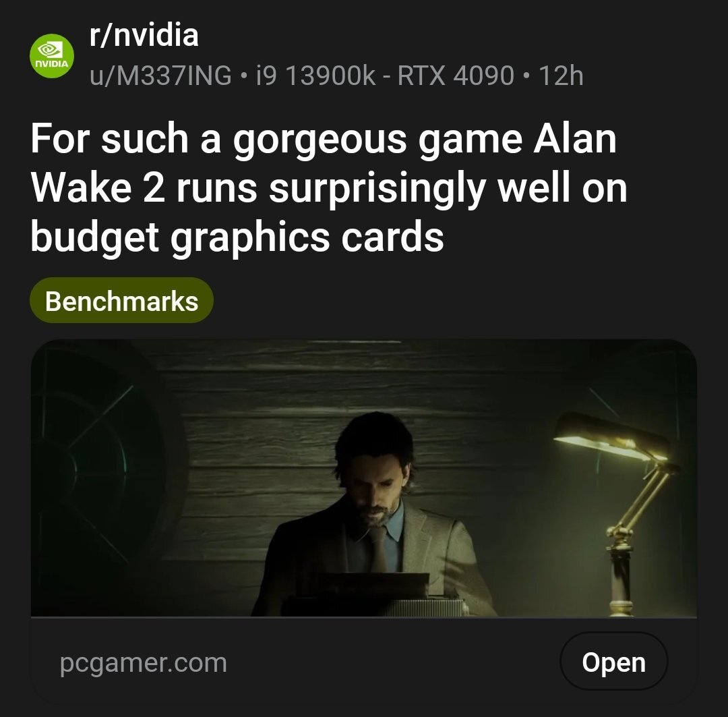Go to the r/nvidia community name
Screen dimensions: 728x717
(144, 35)
